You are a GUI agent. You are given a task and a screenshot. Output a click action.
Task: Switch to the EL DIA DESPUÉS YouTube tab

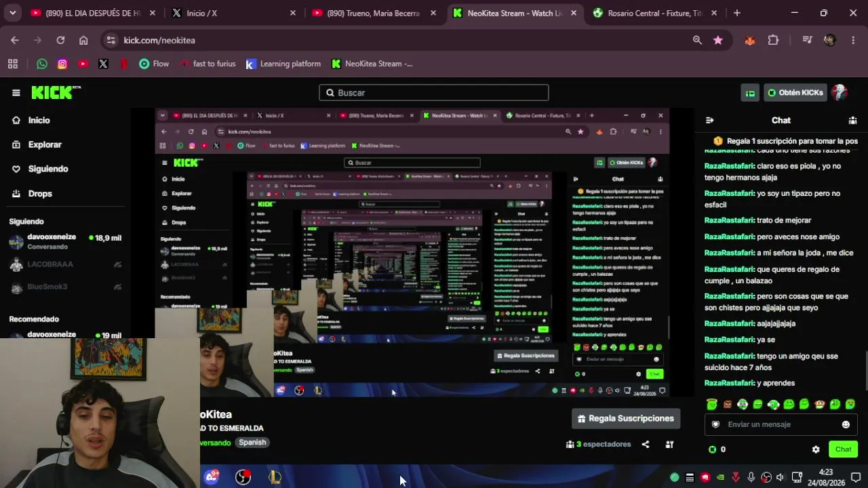[x=93, y=13]
